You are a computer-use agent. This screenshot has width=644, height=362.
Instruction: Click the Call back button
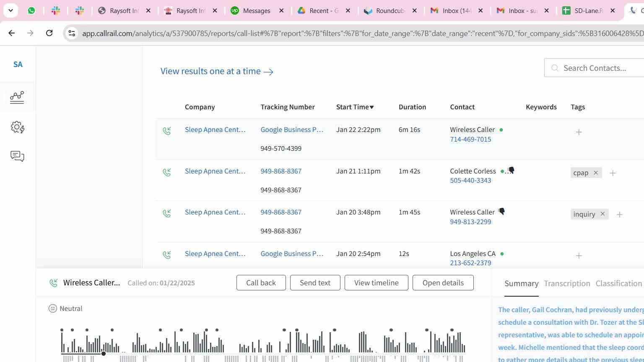coord(261,283)
